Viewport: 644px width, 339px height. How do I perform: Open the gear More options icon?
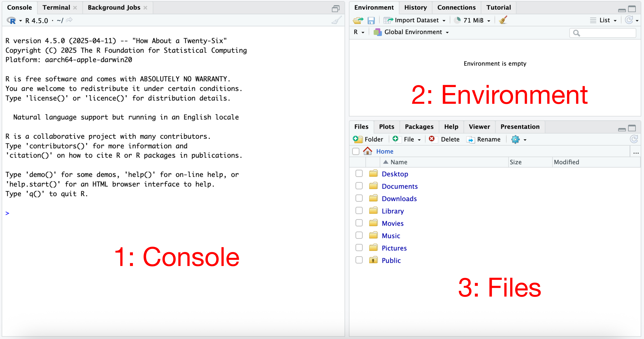pyautogui.click(x=515, y=139)
